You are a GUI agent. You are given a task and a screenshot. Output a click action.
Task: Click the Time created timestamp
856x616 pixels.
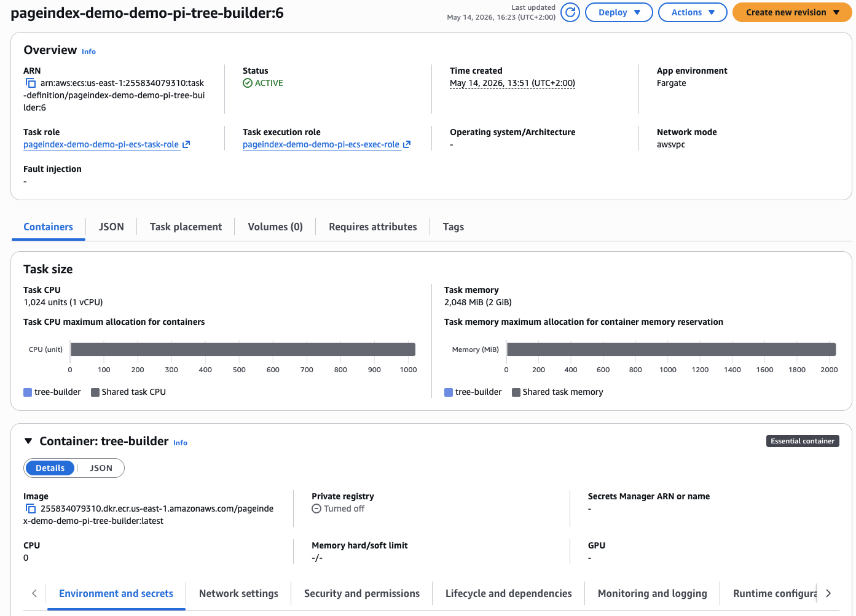[512, 83]
